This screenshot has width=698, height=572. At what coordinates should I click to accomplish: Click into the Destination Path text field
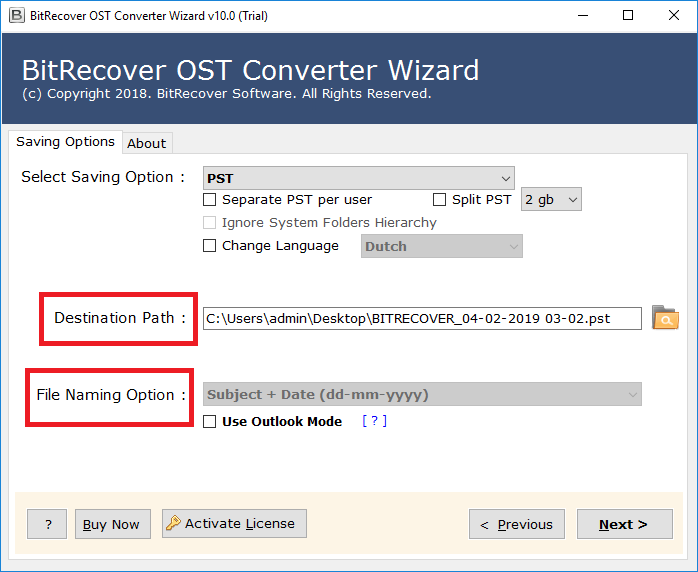pos(422,318)
